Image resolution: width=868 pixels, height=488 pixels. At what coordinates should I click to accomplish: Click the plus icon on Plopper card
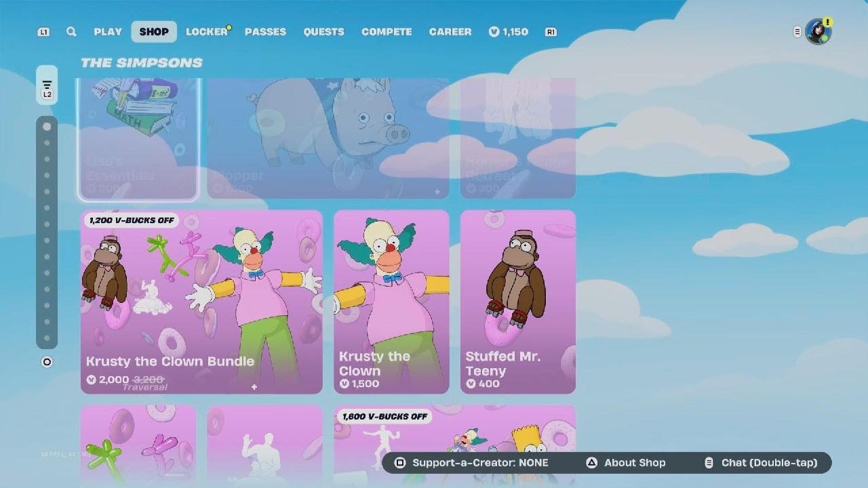437,192
